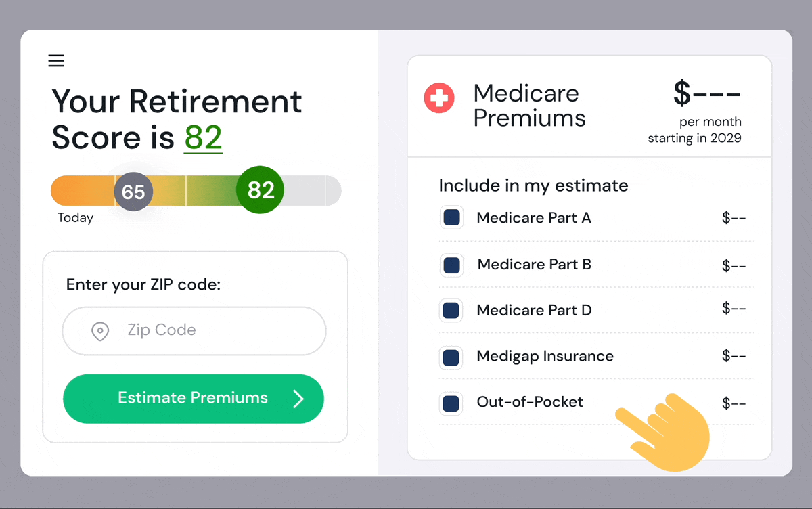Click the red Medicare cross icon
Viewport: 812px width, 509px height.
pyautogui.click(x=439, y=98)
